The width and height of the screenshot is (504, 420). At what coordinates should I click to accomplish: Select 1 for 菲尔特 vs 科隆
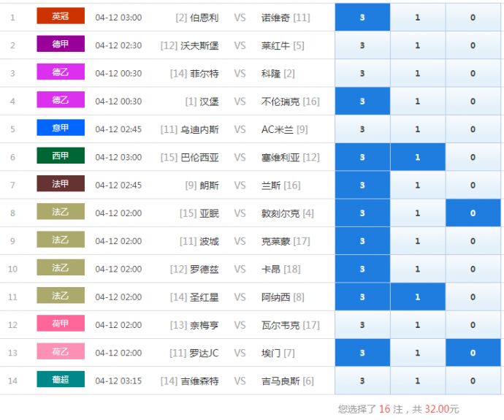418,73
